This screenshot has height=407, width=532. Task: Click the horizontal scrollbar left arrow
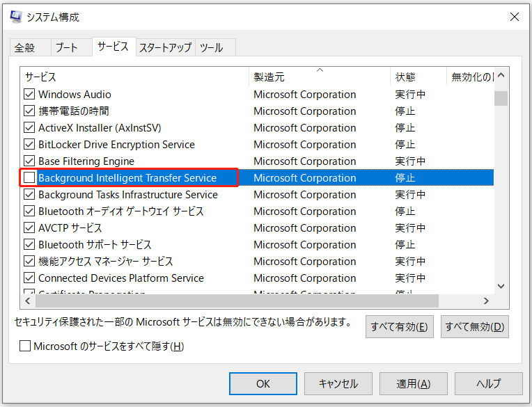pyautogui.click(x=28, y=301)
